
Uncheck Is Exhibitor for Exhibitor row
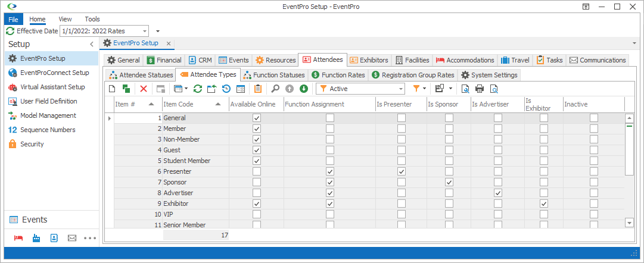point(544,203)
